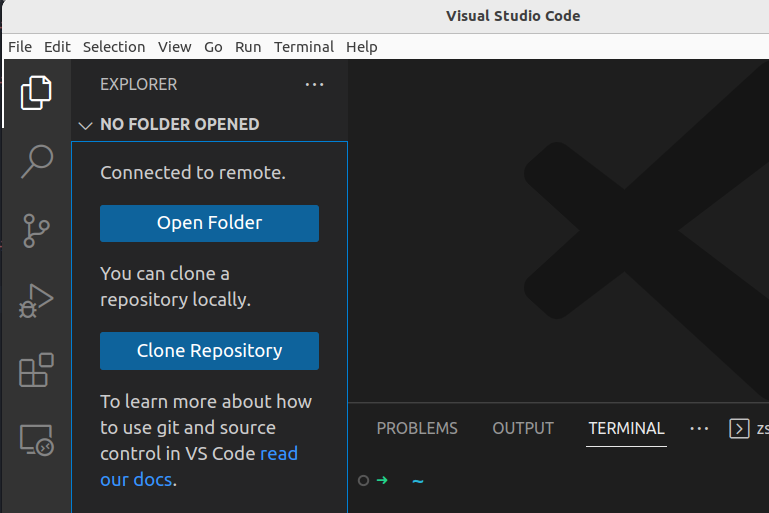Open the Run and Debug view
This screenshot has height=513, width=769.
[x=36, y=300]
